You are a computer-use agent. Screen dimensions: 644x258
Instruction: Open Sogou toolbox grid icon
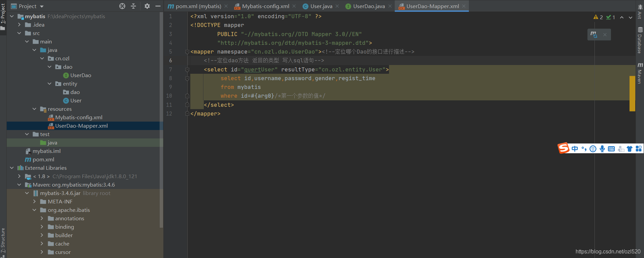pos(639,149)
